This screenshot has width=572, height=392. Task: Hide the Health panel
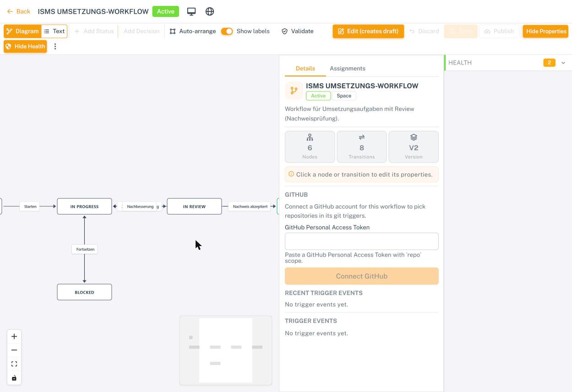point(25,46)
